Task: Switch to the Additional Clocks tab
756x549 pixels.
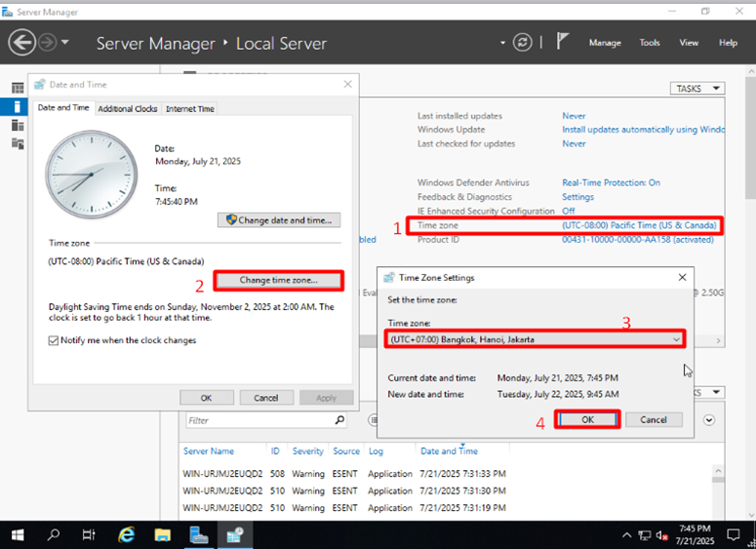Action: [127, 108]
